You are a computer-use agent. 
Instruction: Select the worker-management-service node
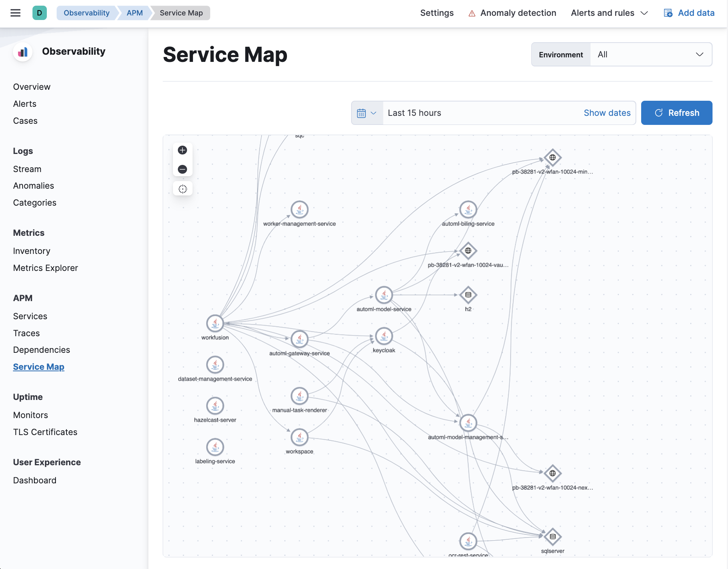pos(299,209)
